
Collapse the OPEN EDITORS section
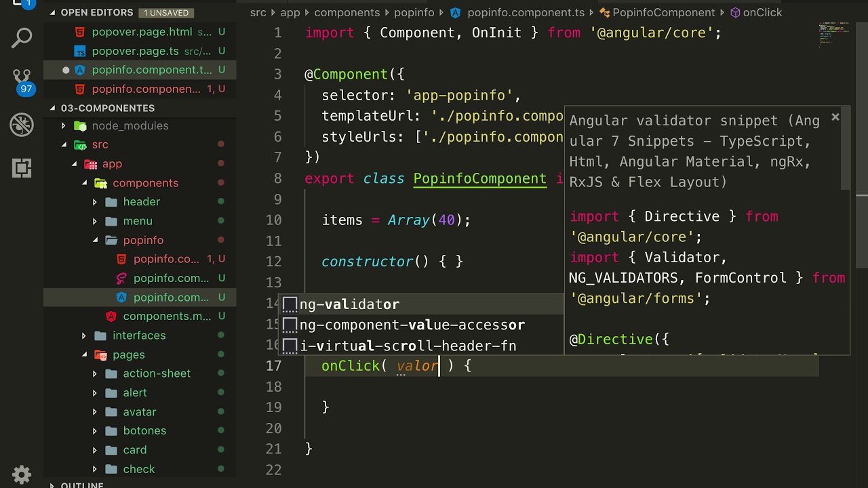[53, 12]
